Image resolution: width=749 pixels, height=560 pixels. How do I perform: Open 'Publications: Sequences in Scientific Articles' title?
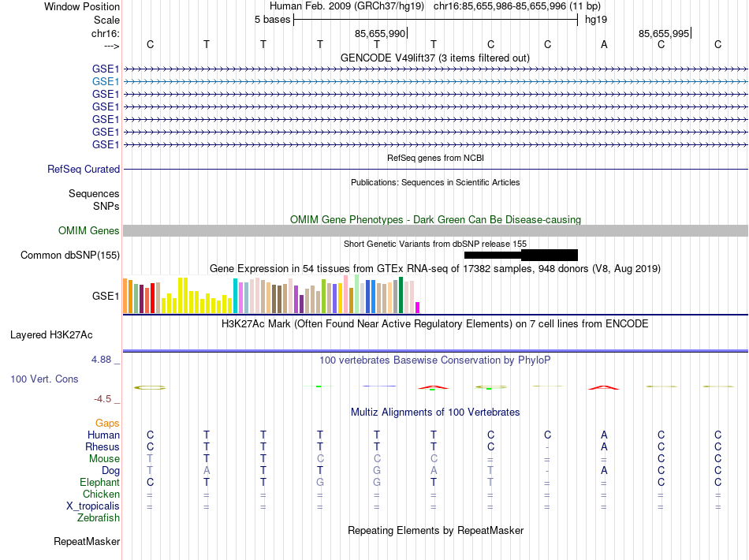pyautogui.click(x=435, y=182)
